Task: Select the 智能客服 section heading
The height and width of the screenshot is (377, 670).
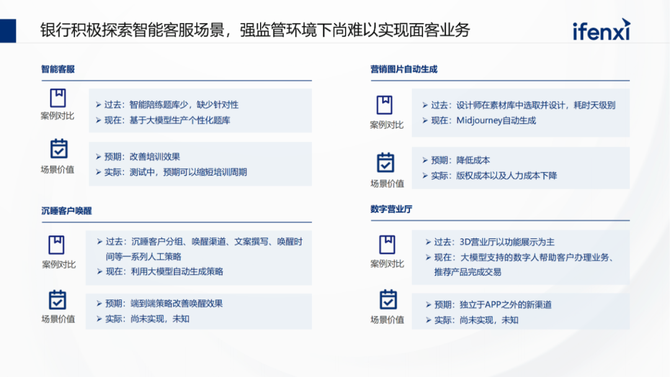Action: pos(58,69)
